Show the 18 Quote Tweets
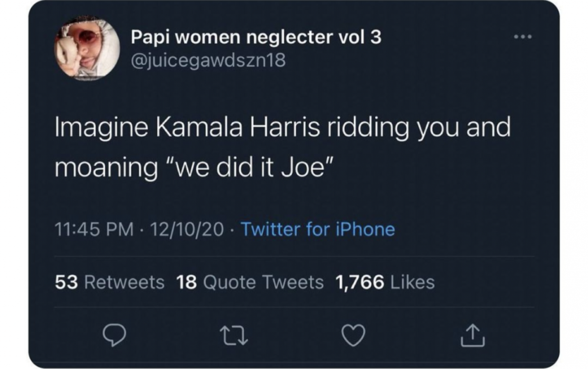The width and height of the screenshot is (588, 369). 250,282
